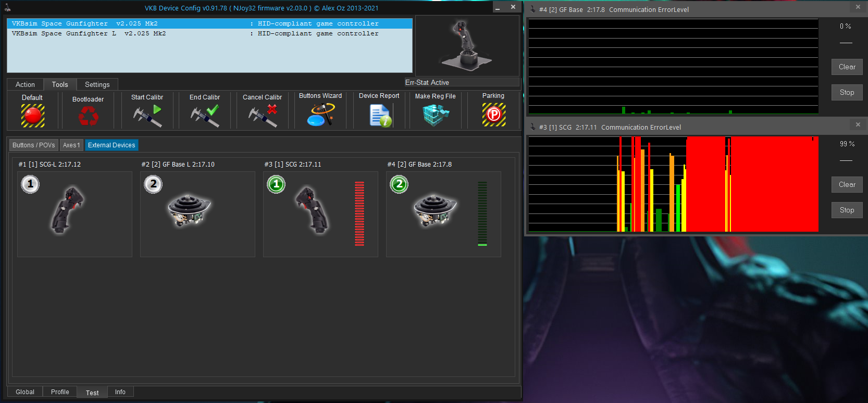Switch to the Axes1 tab
The height and width of the screenshot is (403, 868).
tap(71, 145)
